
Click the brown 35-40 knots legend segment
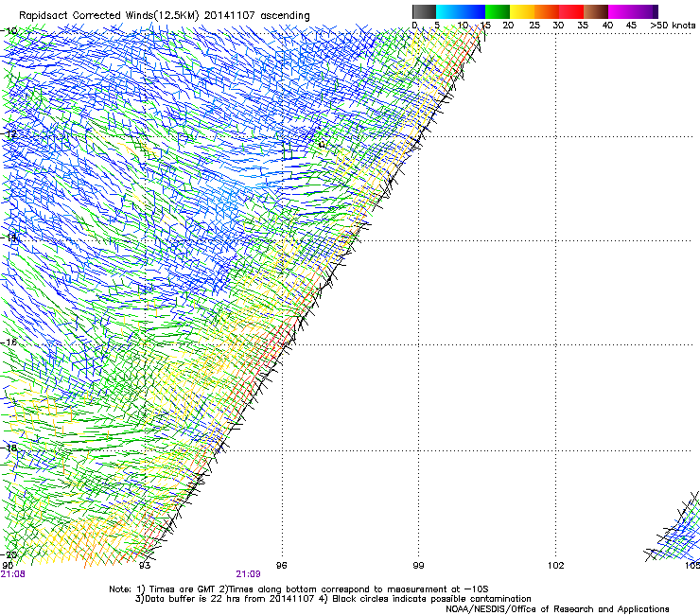coord(596,11)
